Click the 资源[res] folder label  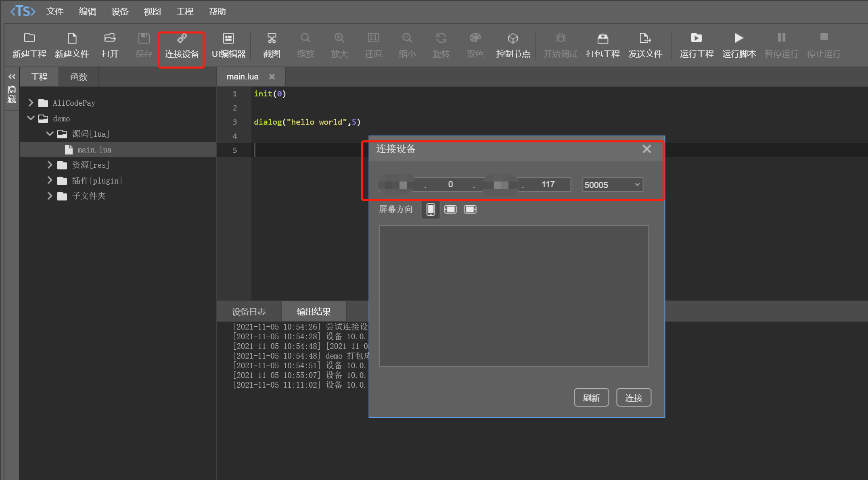point(91,165)
